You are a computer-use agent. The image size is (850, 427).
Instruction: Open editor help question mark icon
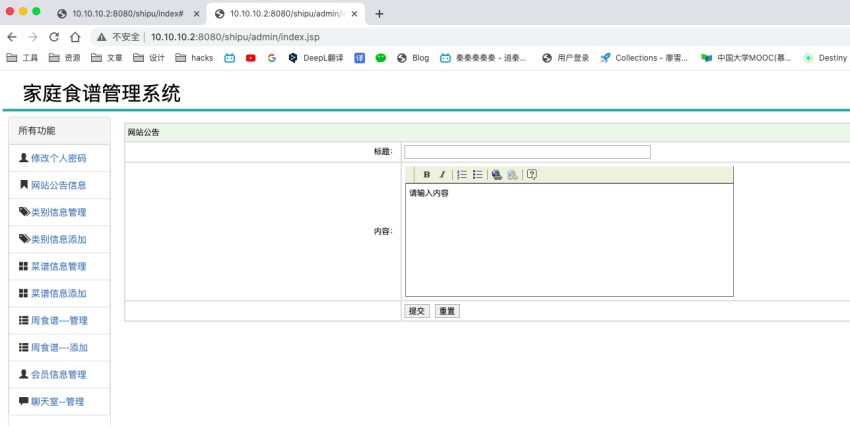click(532, 174)
